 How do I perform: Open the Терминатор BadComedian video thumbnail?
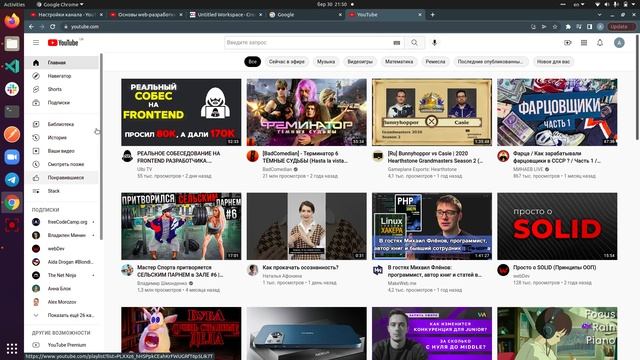pos(307,112)
